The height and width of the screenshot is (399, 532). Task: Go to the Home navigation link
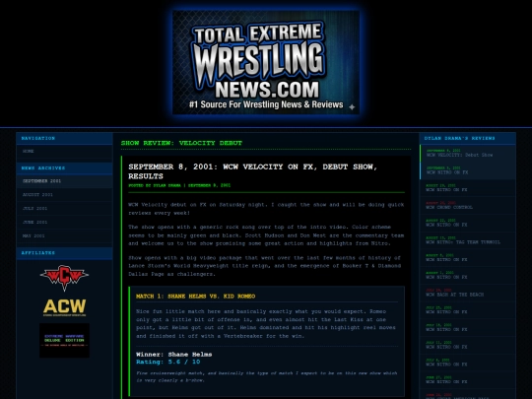point(64,152)
